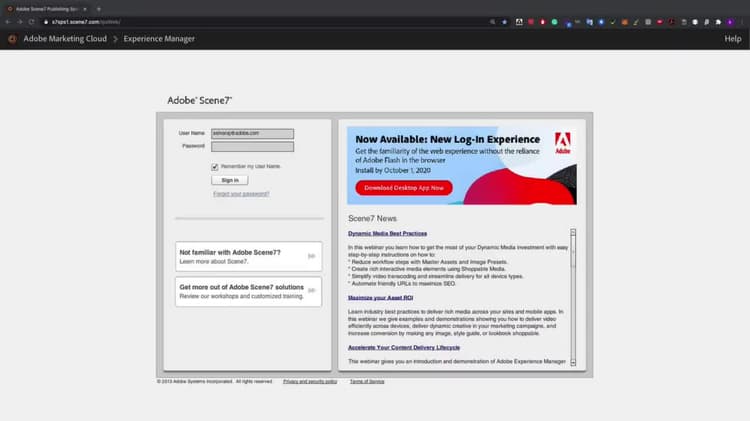Click the magnifier zoom icon in address bar
Viewport: 750px width, 421px height.
[x=492, y=22]
